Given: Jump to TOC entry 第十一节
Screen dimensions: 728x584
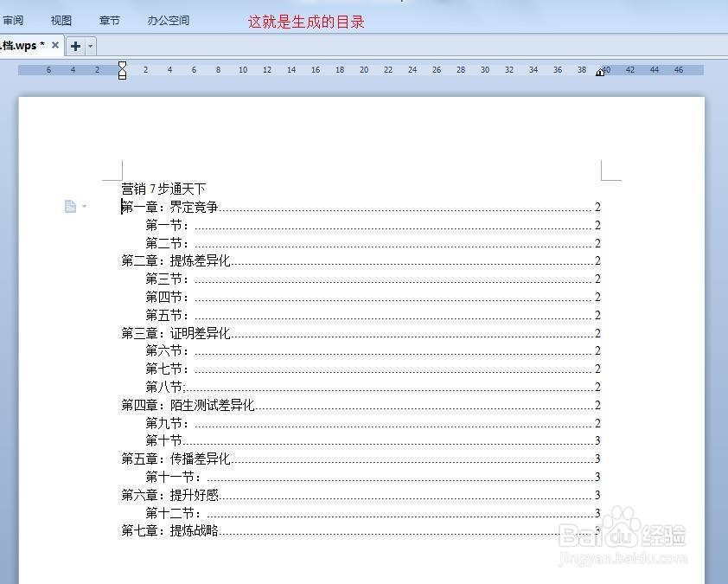Looking at the screenshot, I should click(x=373, y=477).
